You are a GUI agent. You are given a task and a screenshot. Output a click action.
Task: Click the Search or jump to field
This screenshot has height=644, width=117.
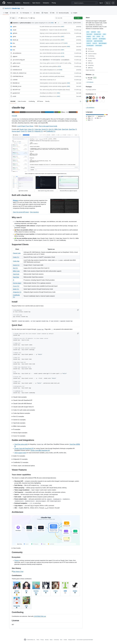click(x=84, y=3)
